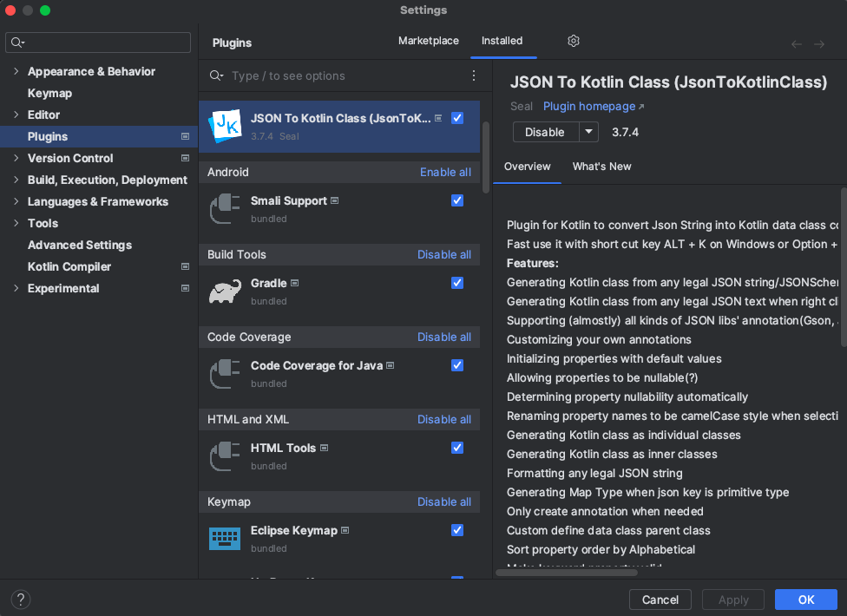Click the bundled marker next to Smali Support

click(x=335, y=200)
